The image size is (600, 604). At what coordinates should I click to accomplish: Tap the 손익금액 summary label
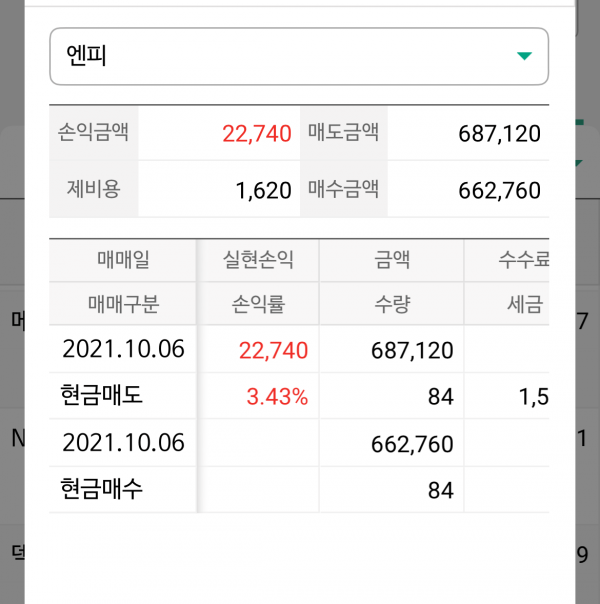point(93,132)
